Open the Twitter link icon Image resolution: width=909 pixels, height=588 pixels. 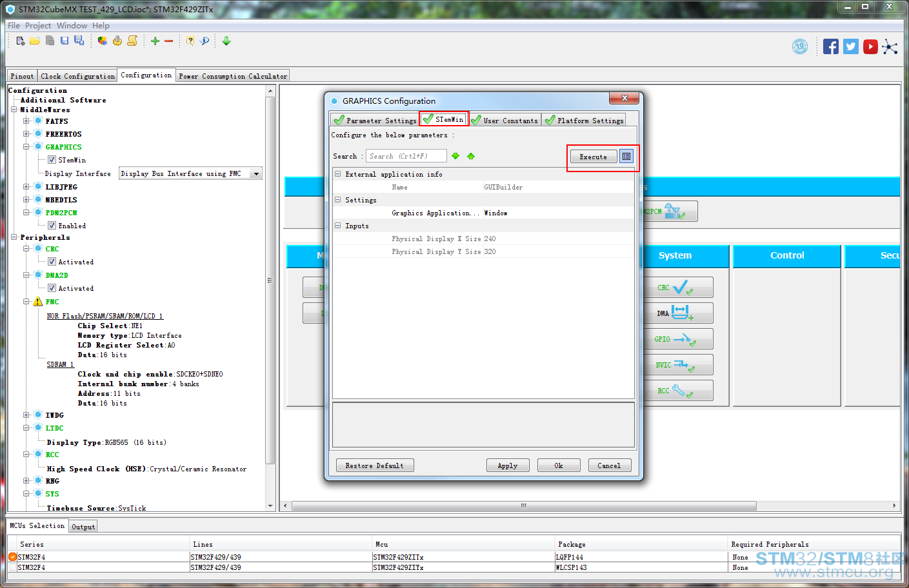851,46
